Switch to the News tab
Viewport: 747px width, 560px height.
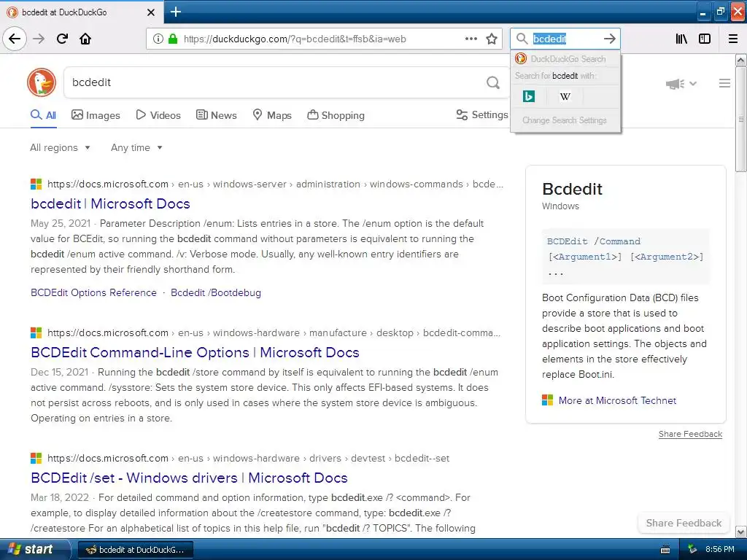click(216, 115)
